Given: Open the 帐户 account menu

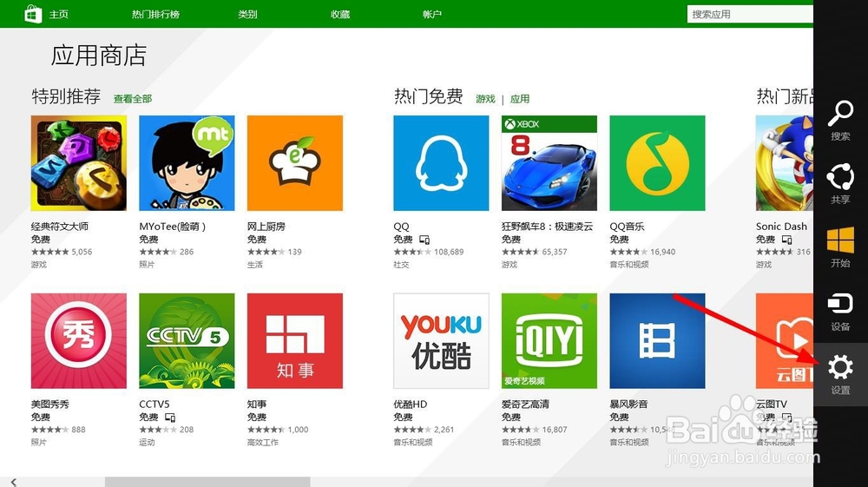Looking at the screenshot, I should tap(431, 15).
